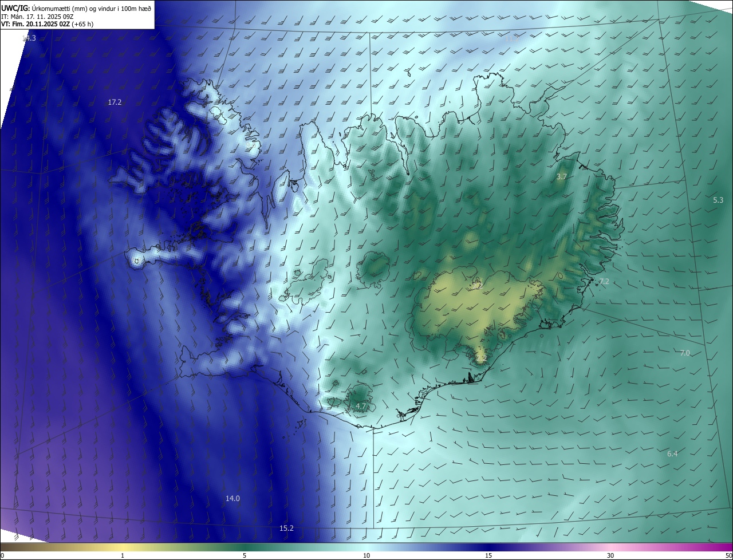
Task: Click the 6.4 value label on map
Action: click(x=672, y=453)
